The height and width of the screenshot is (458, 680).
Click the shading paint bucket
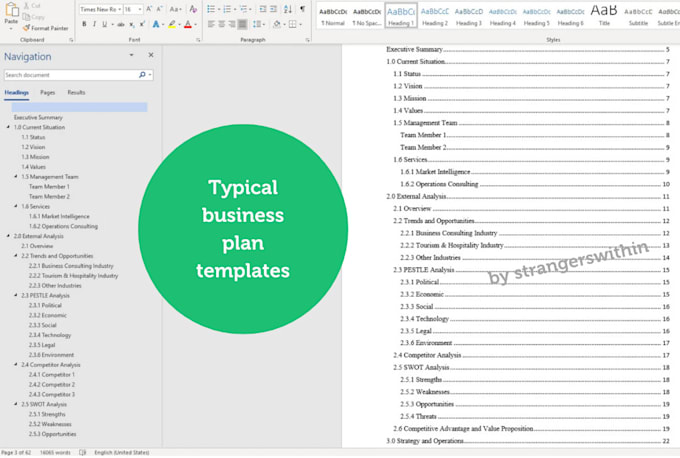click(x=277, y=24)
